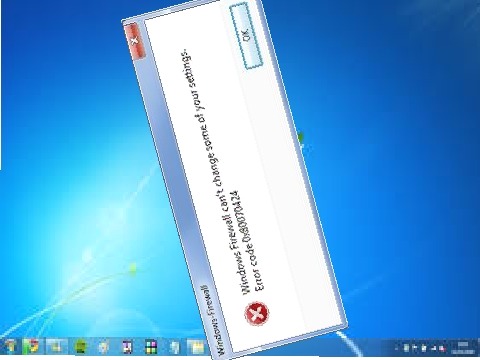
Task: Click the OK button in the firewall dialog
Action: tap(246, 35)
